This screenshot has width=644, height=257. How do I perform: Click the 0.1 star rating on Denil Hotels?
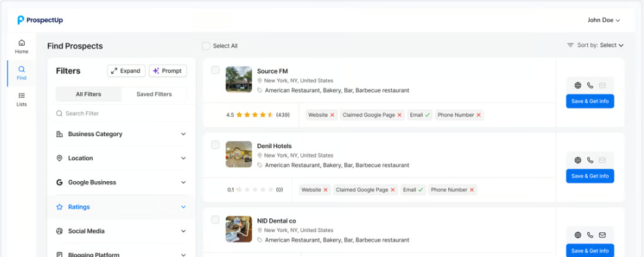255,190
